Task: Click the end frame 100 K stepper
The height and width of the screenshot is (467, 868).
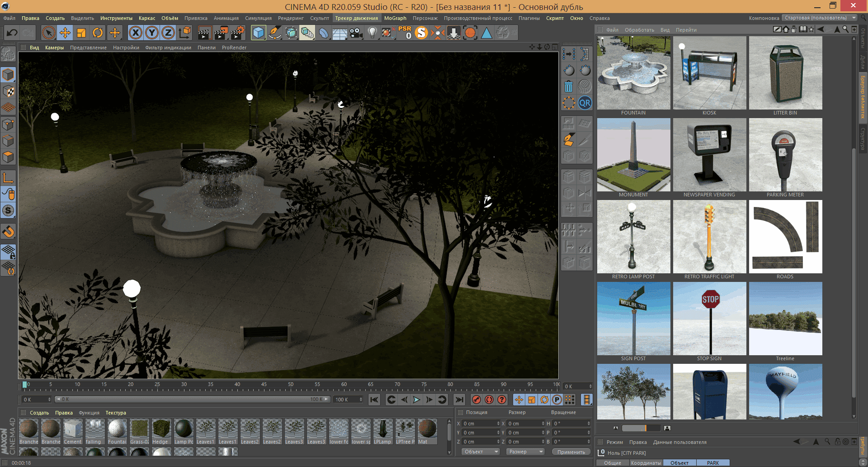Action: (x=361, y=400)
